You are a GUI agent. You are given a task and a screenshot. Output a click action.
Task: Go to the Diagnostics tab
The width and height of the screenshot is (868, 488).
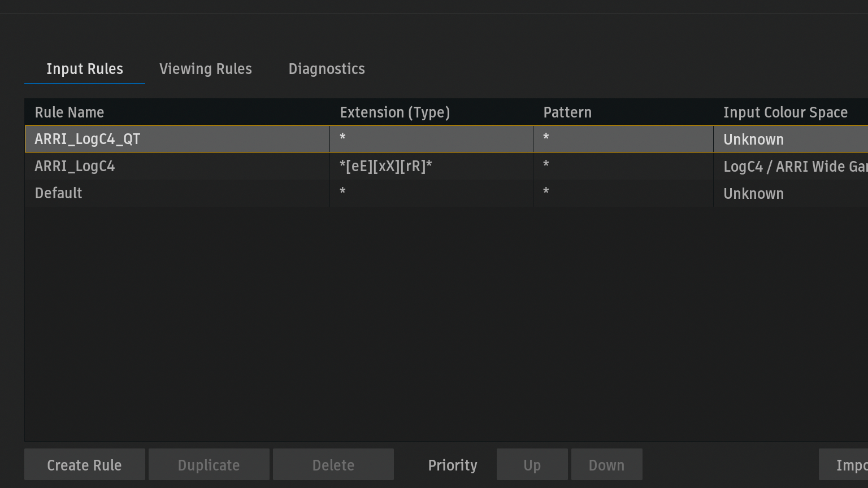pos(327,69)
